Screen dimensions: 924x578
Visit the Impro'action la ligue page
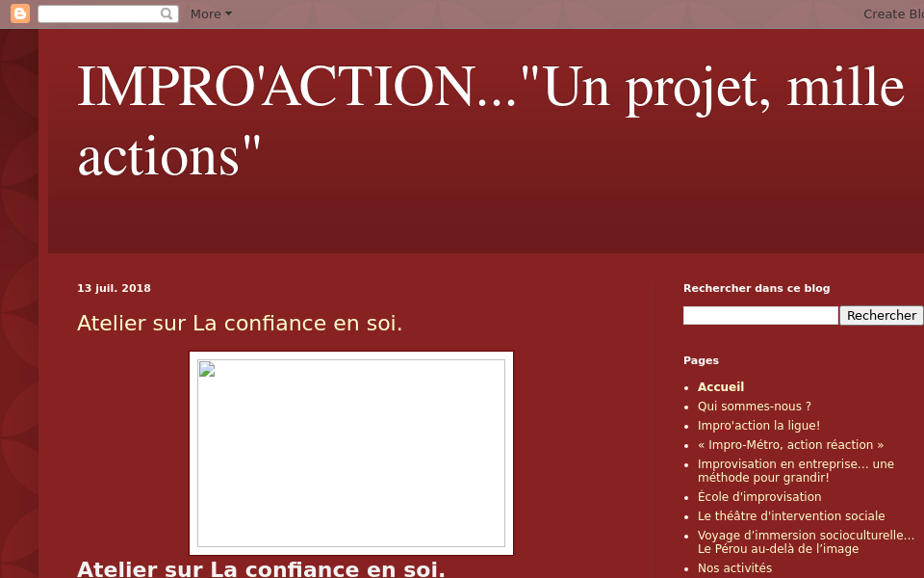[x=758, y=425]
